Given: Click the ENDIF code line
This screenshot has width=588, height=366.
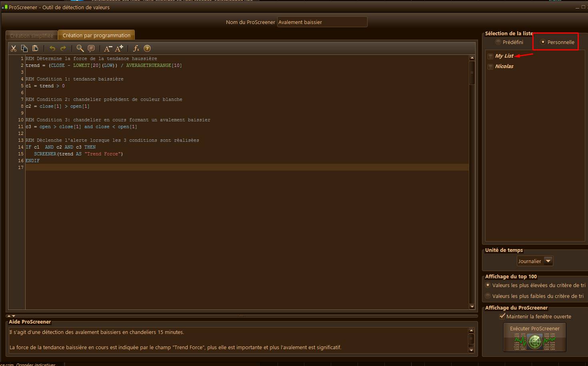Looking at the screenshot, I should (32, 161).
